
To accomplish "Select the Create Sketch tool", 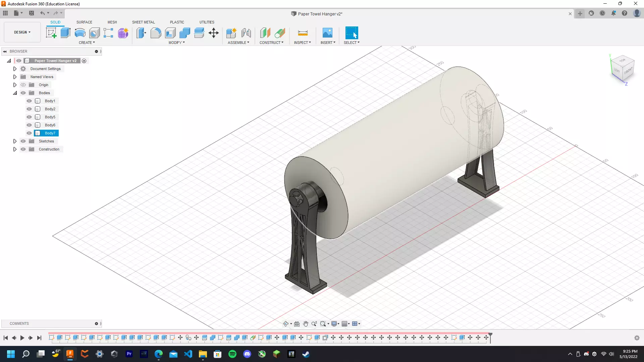I will tap(51, 33).
